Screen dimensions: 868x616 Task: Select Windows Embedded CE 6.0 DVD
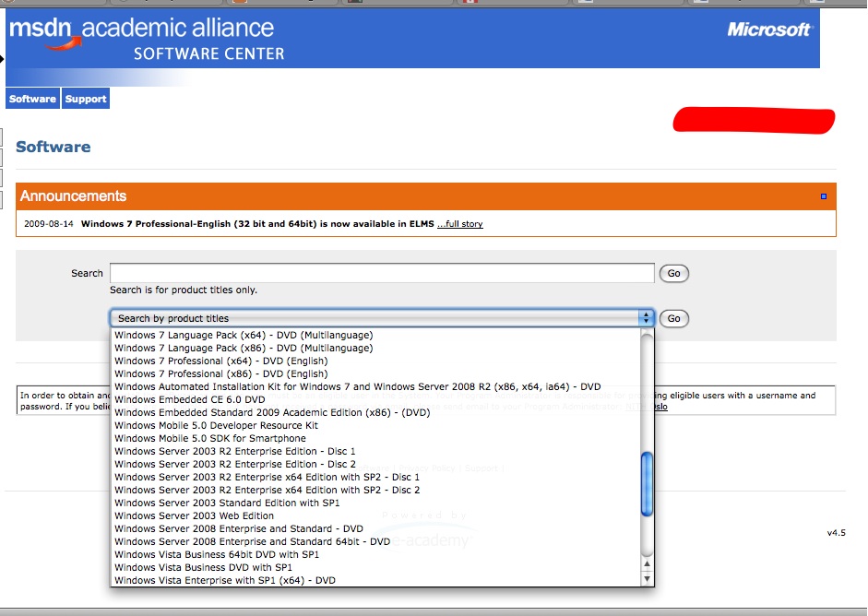tap(375, 399)
